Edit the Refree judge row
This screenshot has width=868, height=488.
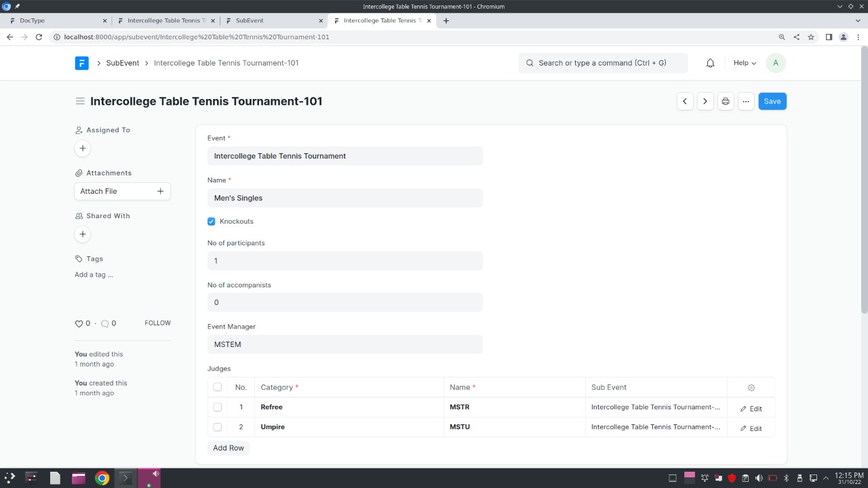[751, 409]
